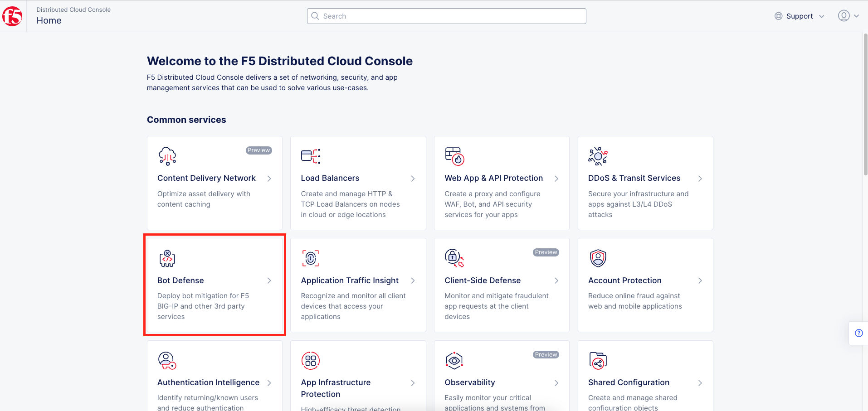Click the Account Protection shield icon

(598, 258)
